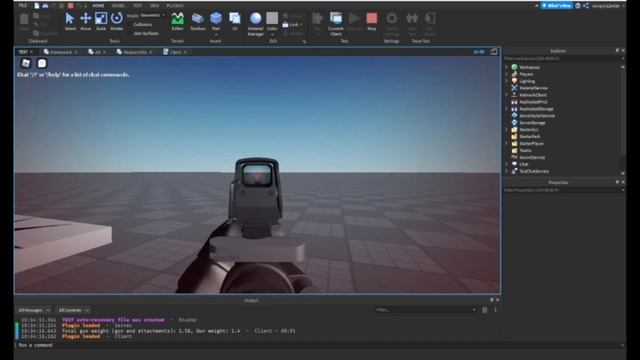
Task: Open the username account dropdown
Action: click(x=609, y=6)
